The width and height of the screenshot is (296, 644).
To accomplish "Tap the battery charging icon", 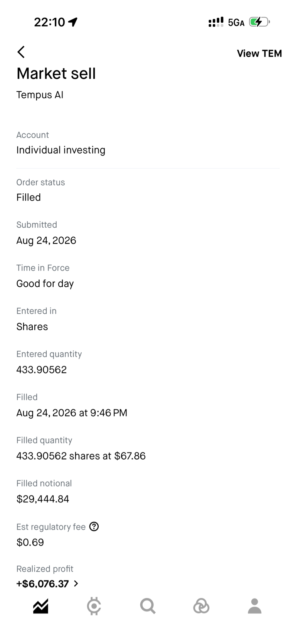I will click(x=259, y=22).
